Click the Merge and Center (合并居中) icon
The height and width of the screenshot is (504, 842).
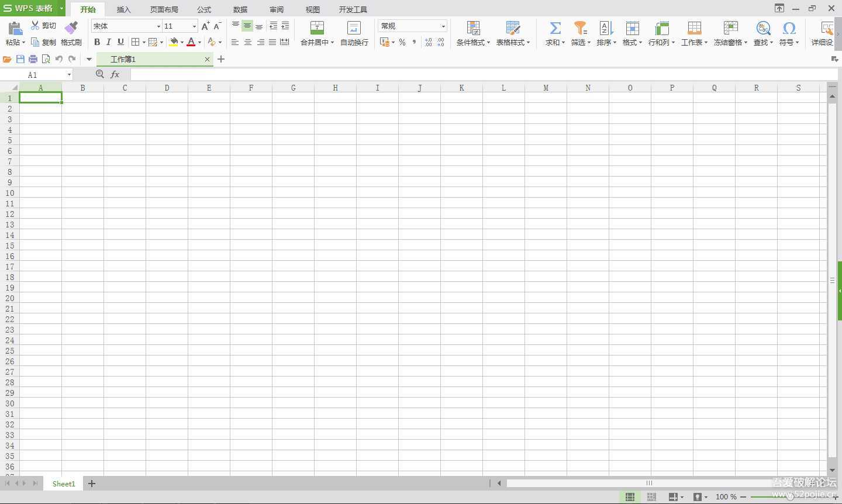(x=317, y=28)
